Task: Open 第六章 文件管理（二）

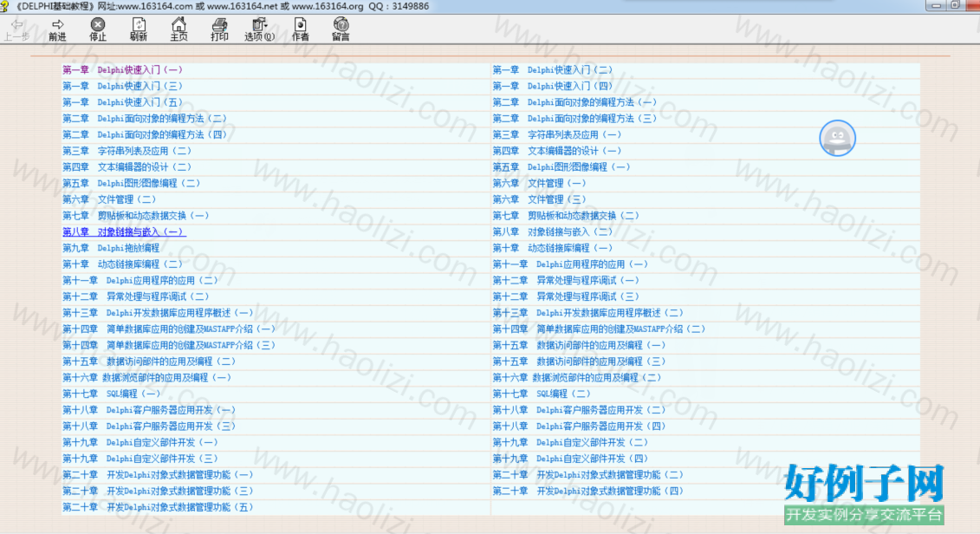Action: coord(109,200)
